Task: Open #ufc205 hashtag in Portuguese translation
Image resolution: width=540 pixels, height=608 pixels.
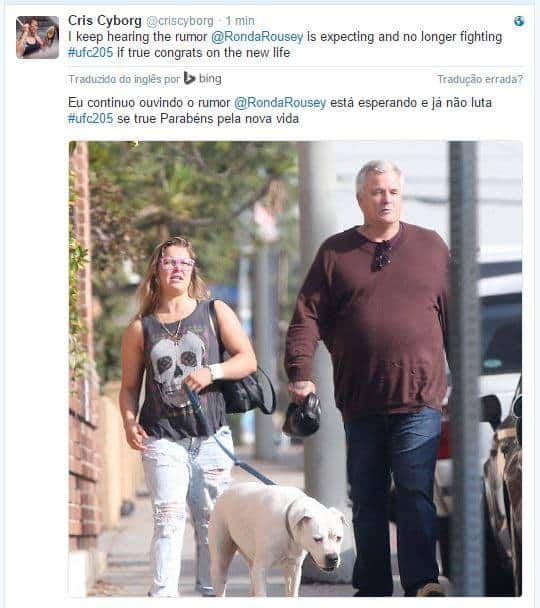Action: click(x=91, y=118)
